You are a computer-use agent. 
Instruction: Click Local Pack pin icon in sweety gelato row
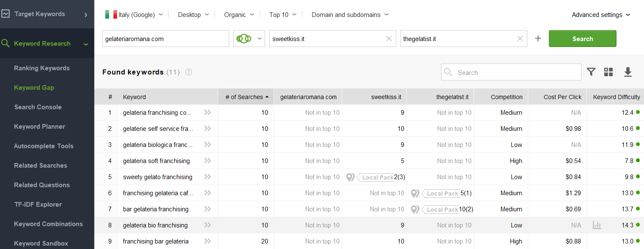(350, 177)
